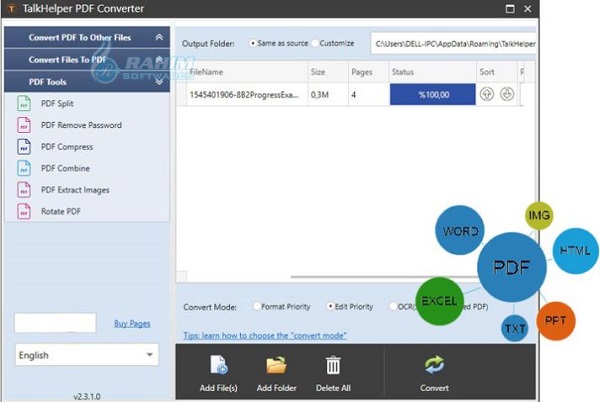Open Convert Files To PDF section
Viewport: 600px width, 402px height.
(87, 59)
